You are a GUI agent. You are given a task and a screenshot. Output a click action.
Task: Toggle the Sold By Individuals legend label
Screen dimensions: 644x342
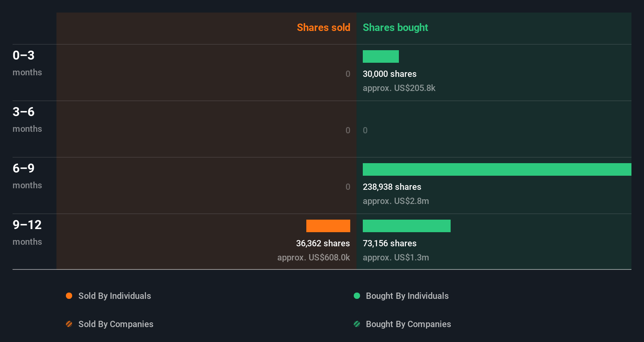pos(115,296)
